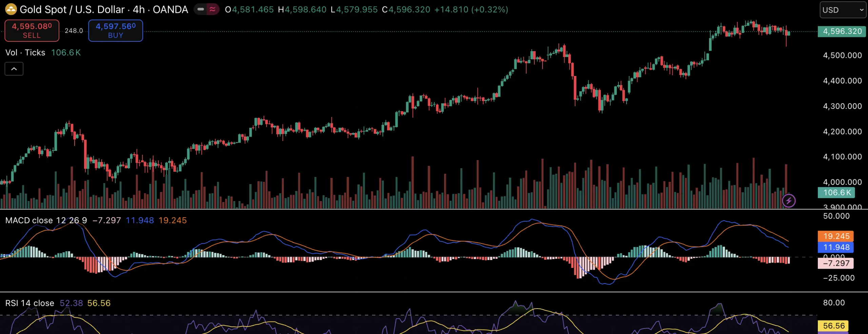The width and height of the screenshot is (868, 334).
Task: Collapse the legend using the chevron button
Action: pyautogui.click(x=14, y=68)
